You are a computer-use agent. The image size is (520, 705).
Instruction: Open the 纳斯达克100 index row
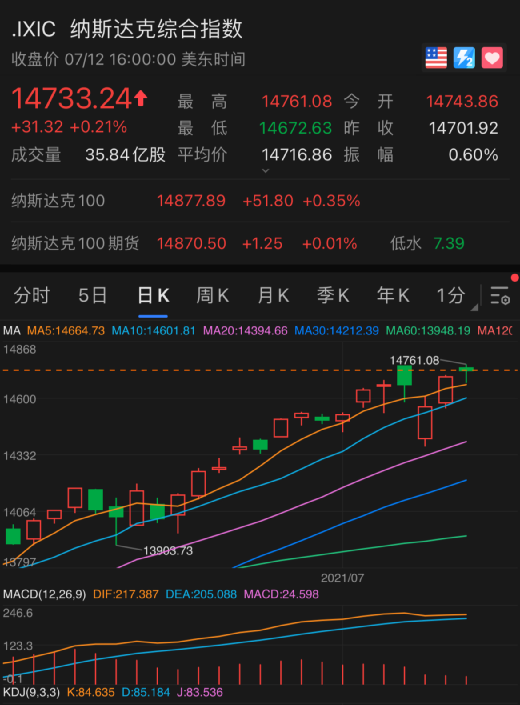point(260,201)
